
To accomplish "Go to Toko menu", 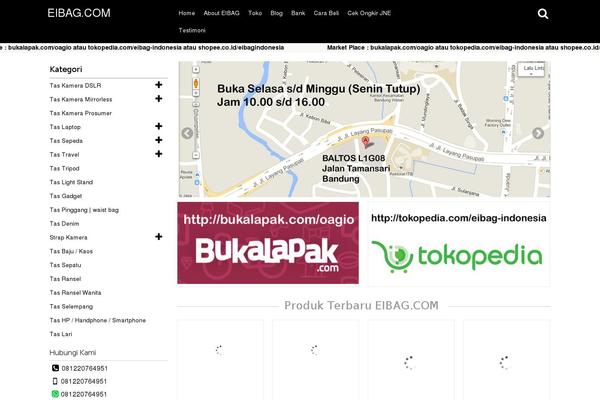I will tap(255, 13).
